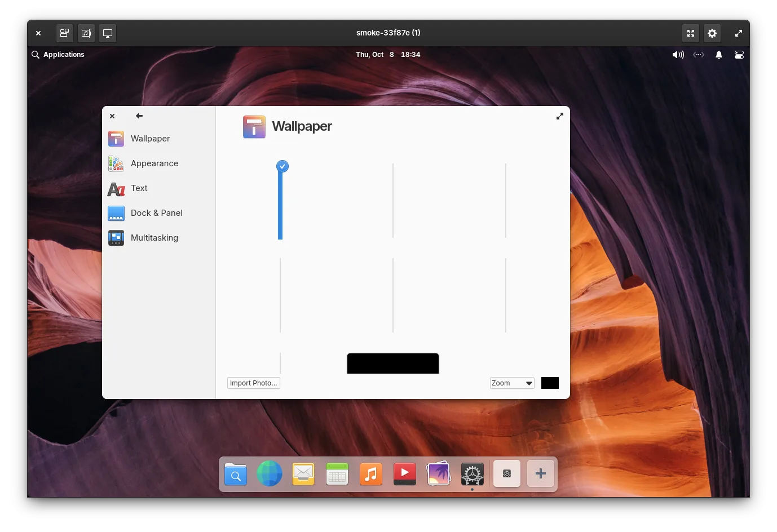Open the light screenshot tile in dock
The height and width of the screenshot is (532, 777).
(x=507, y=474)
